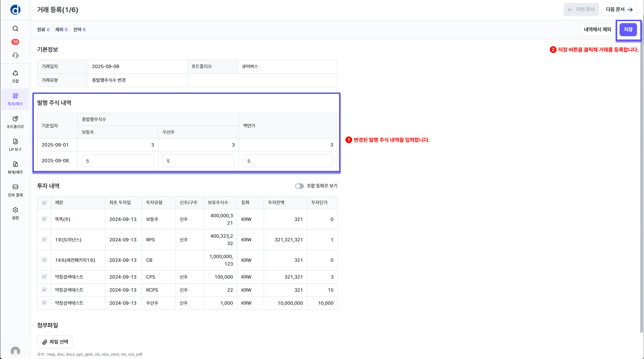Image resolution: width=644 pixels, height=359 pixels.
Task: Toggle checkbox for 1호(도미넌스) row
Action: (x=44, y=240)
